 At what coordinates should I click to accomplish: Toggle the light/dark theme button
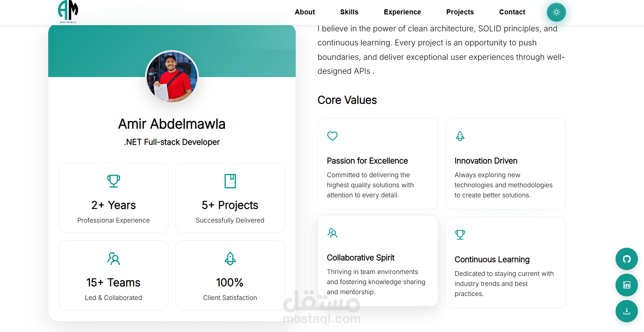pos(556,12)
